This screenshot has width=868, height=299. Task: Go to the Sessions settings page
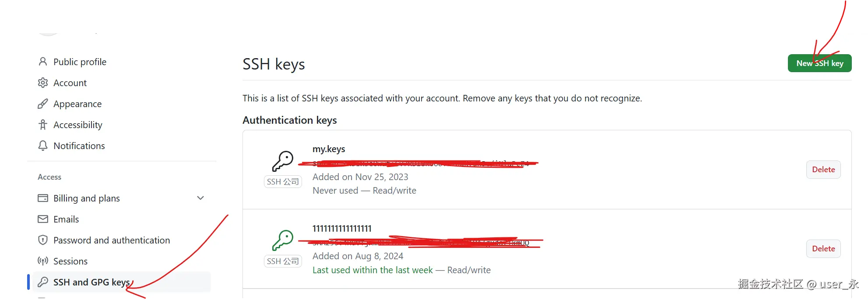[70, 261]
